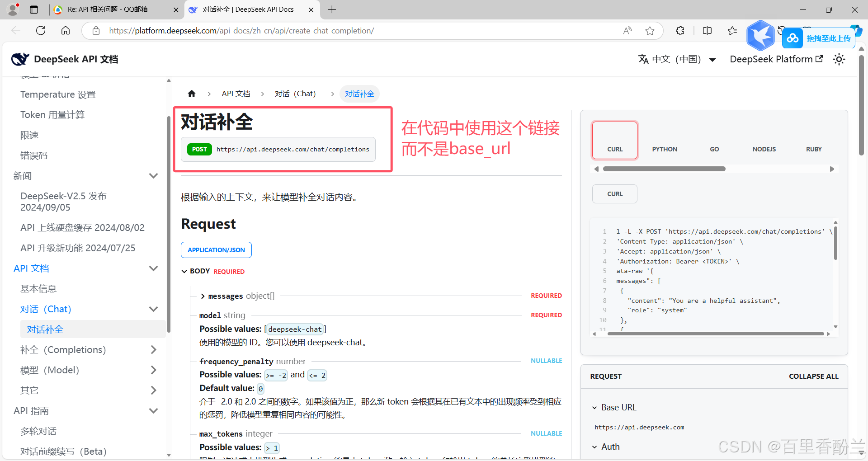Open the browser extensions puzzle icon
The width and height of the screenshot is (868, 461).
pyautogui.click(x=680, y=31)
